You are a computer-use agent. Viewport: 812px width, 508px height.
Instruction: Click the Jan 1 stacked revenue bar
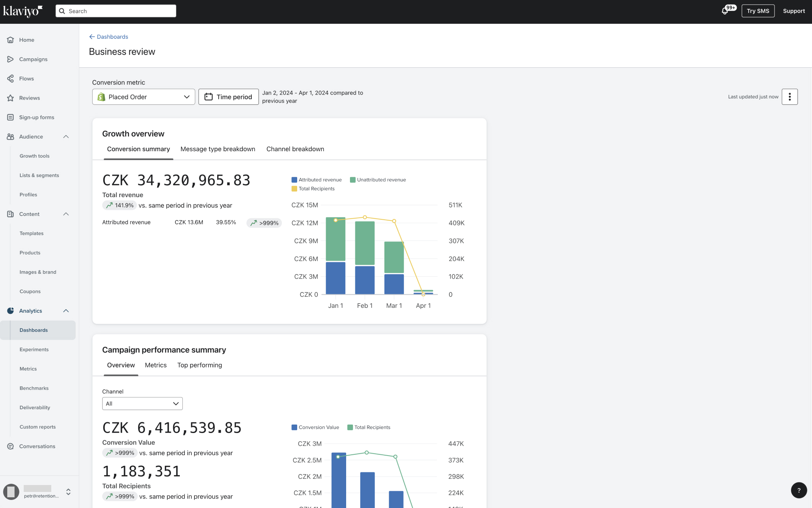coord(335,256)
